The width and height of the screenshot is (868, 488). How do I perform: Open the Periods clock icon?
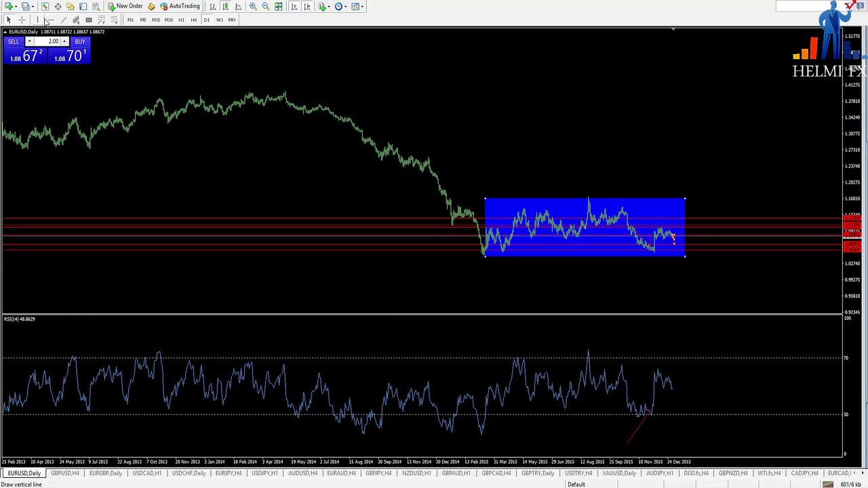[x=338, y=6]
